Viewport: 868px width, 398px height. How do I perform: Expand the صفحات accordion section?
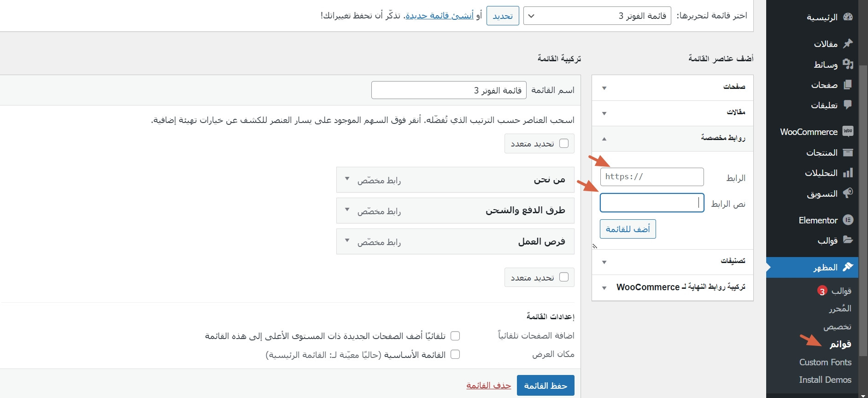[672, 88]
